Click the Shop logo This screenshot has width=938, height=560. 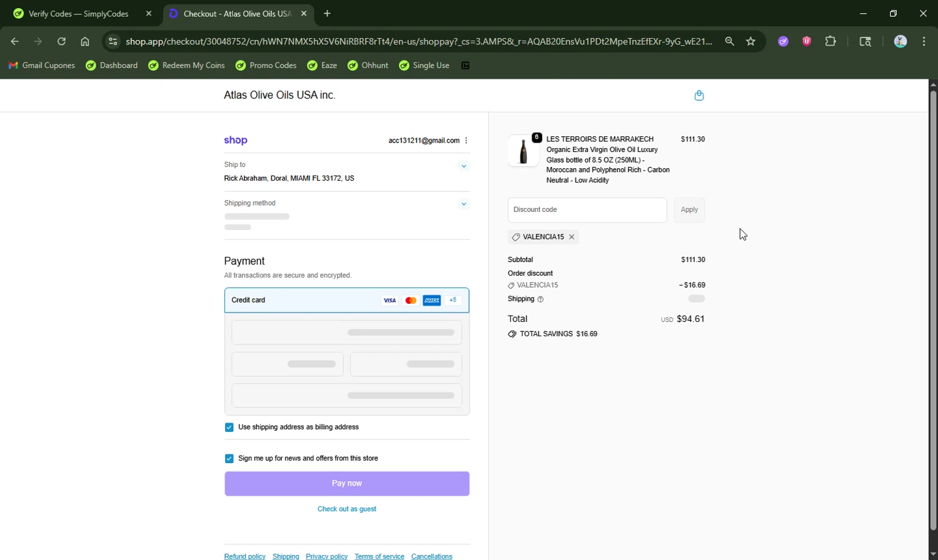[x=236, y=141]
